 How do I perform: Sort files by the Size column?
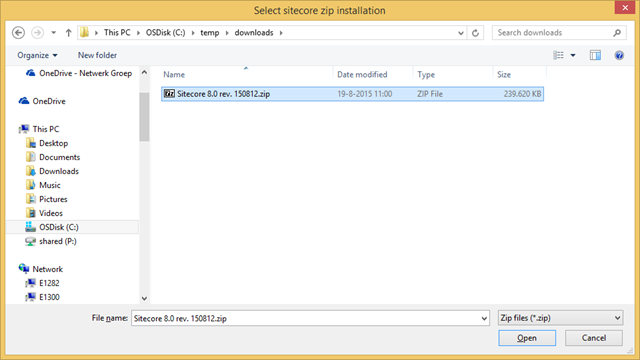tap(504, 75)
